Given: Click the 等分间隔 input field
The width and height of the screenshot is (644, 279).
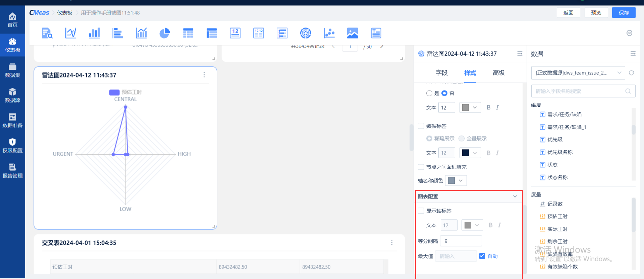Looking at the screenshot, I should (x=461, y=241).
